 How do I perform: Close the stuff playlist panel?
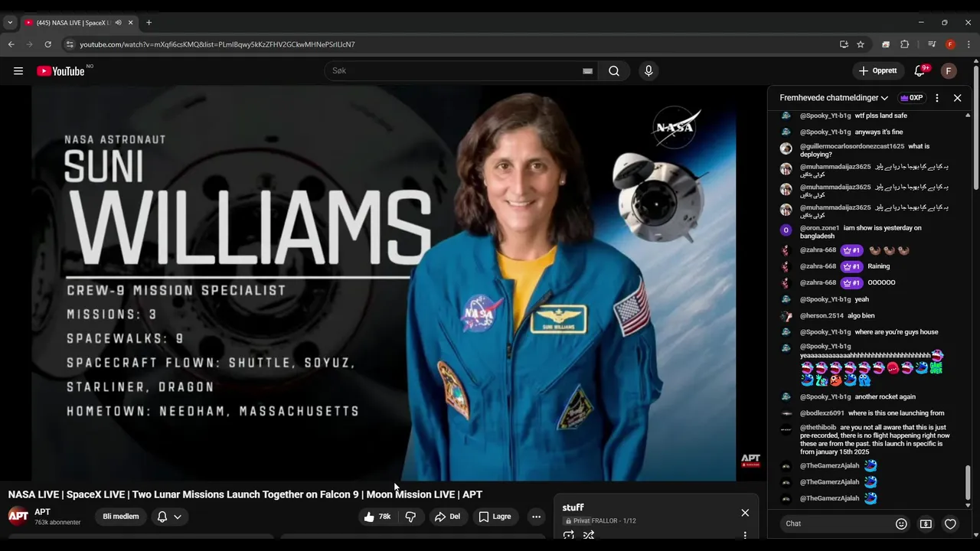click(x=745, y=513)
